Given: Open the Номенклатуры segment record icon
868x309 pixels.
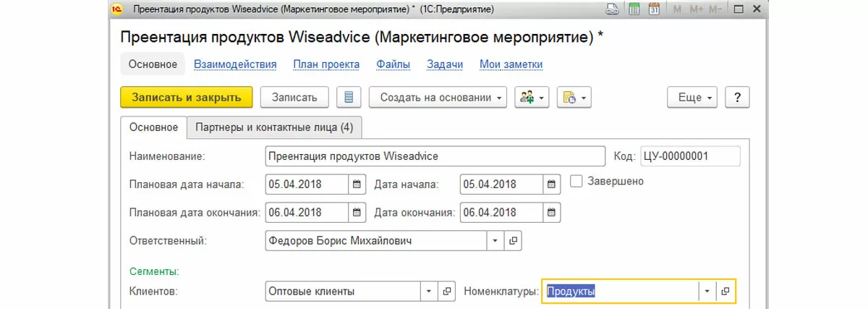Looking at the screenshot, I should [x=726, y=291].
